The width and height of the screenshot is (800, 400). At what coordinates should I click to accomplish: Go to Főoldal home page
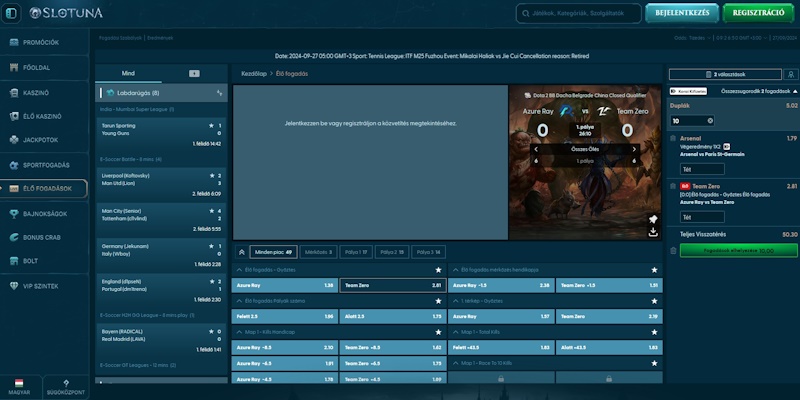pyautogui.click(x=36, y=67)
